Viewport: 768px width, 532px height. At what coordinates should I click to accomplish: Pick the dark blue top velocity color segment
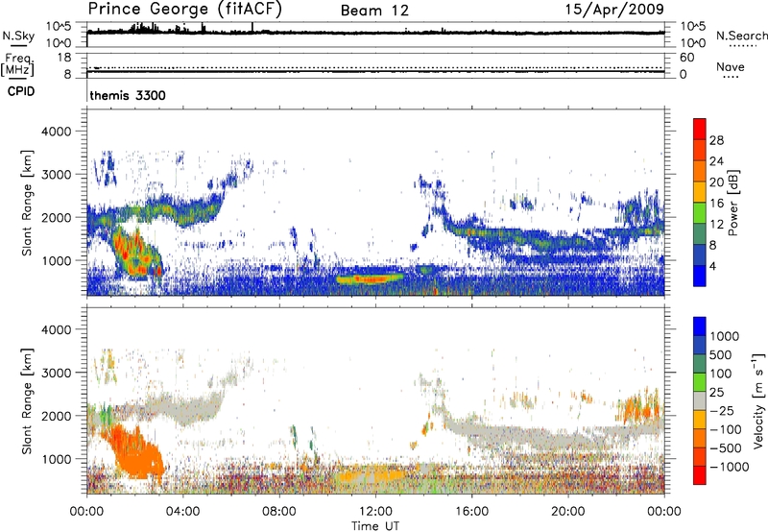[700, 326]
